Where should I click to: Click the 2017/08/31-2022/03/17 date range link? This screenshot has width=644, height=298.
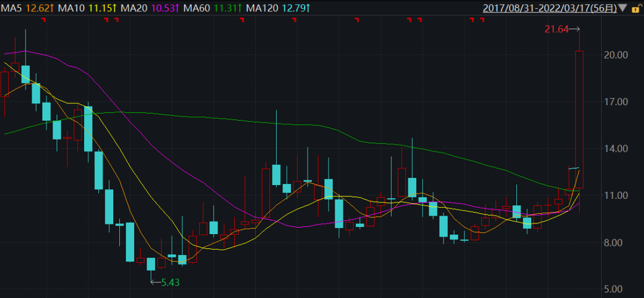pos(549,8)
